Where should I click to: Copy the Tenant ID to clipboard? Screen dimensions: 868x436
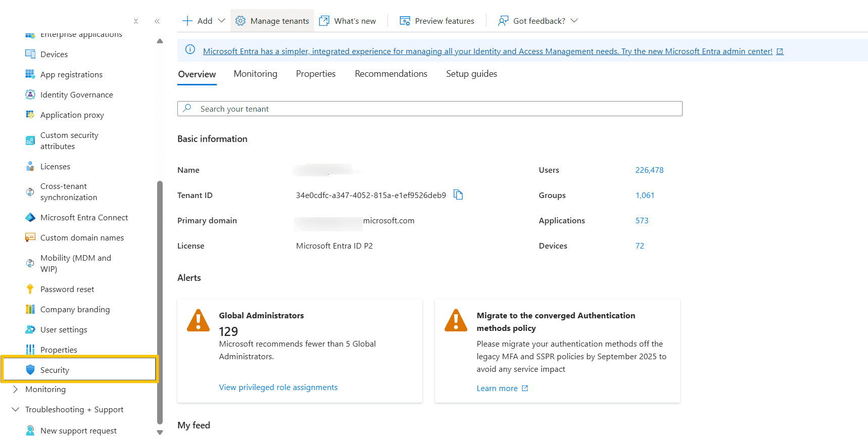point(458,195)
